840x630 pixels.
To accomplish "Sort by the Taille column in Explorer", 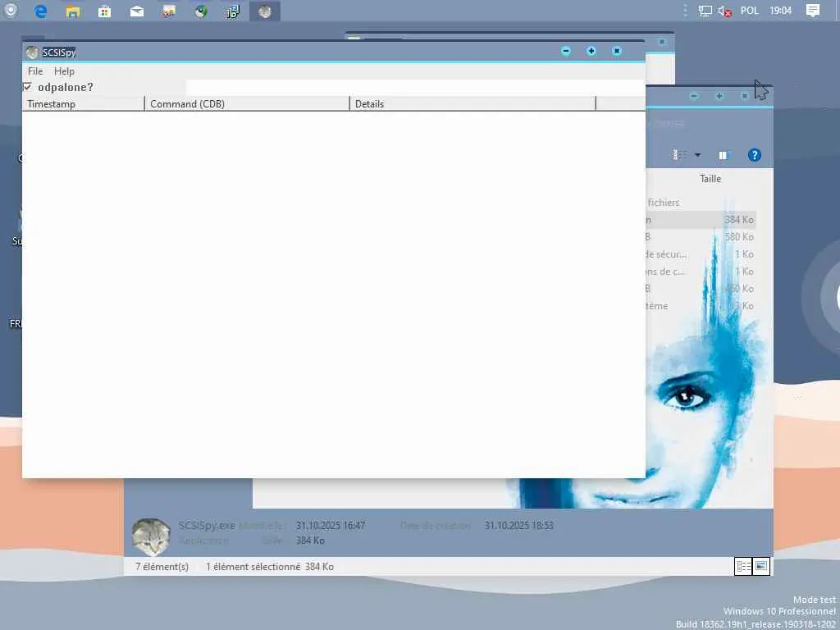I will coord(710,179).
